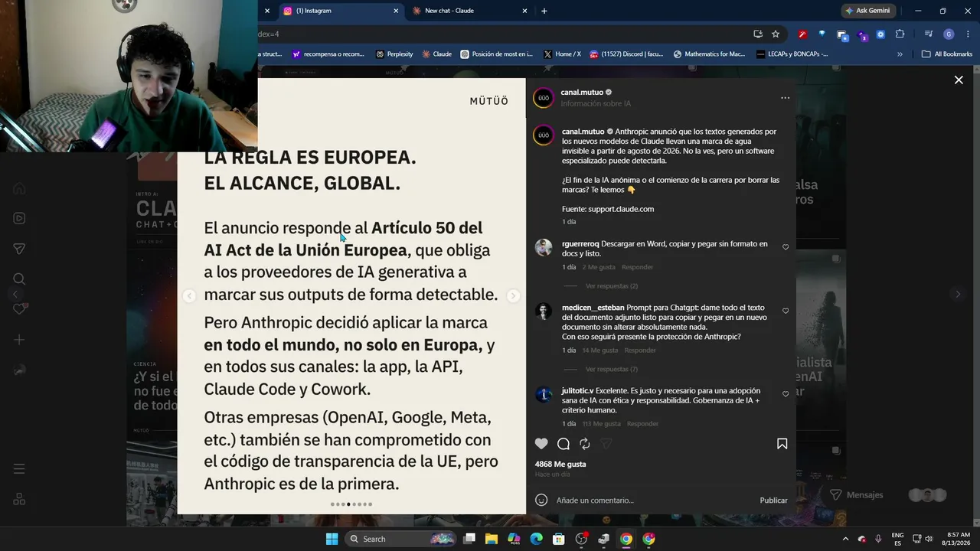
Task: Open the All Bookmarks folder
Action: 947,54
